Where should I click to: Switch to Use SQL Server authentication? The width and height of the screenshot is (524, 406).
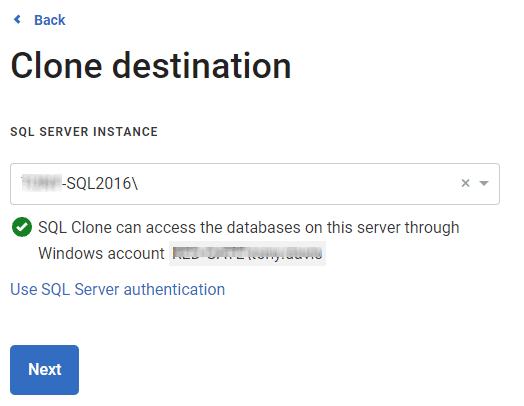click(118, 289)
